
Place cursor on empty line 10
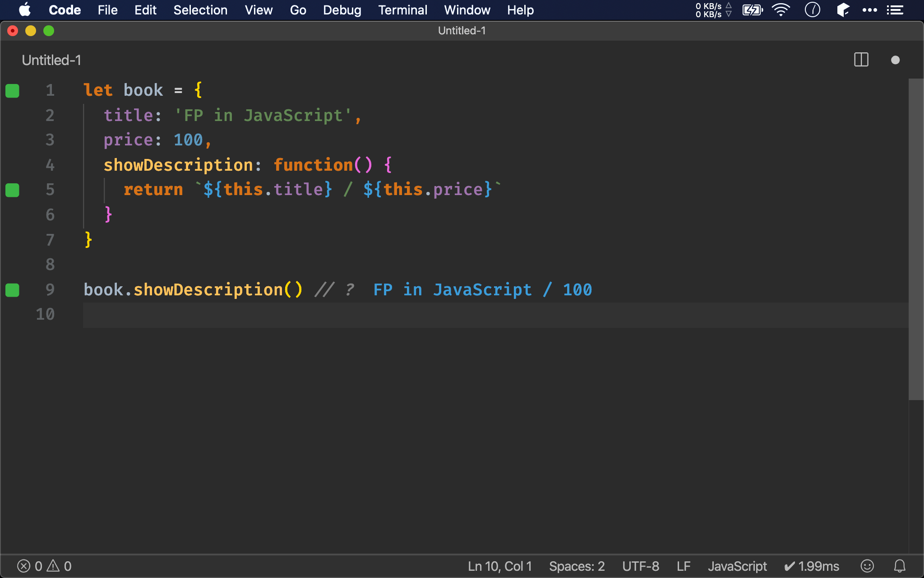[271, 315]
